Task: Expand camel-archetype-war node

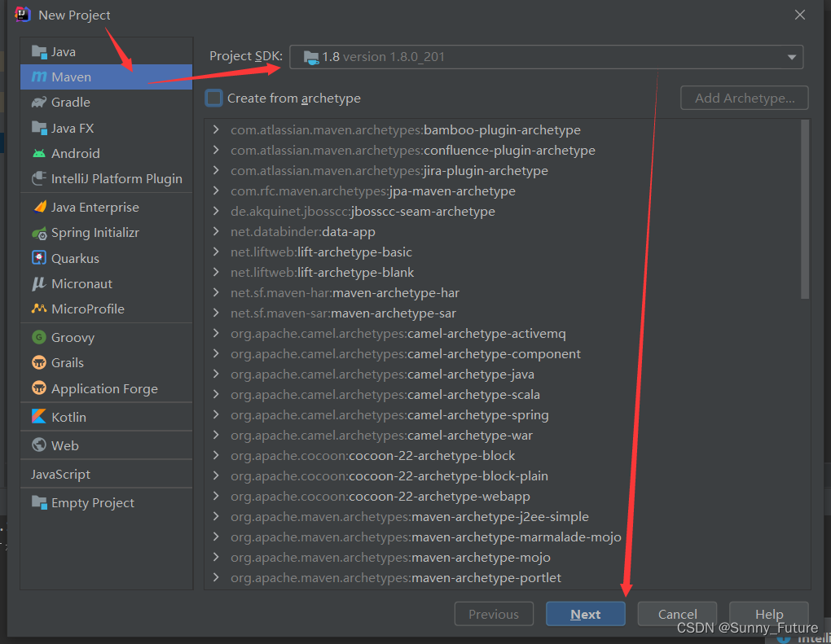Action: (x=216, y=435)
